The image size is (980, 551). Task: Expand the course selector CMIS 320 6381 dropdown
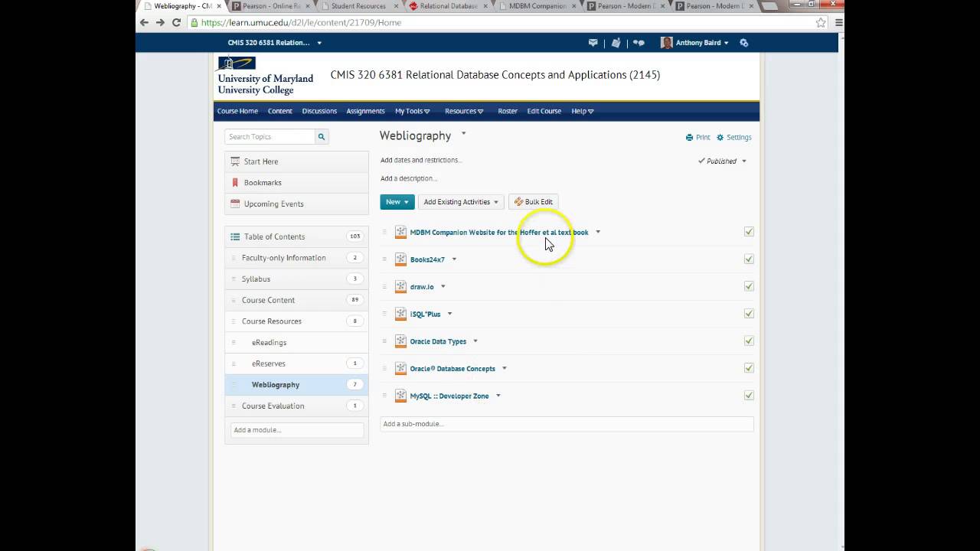[275, 43]
